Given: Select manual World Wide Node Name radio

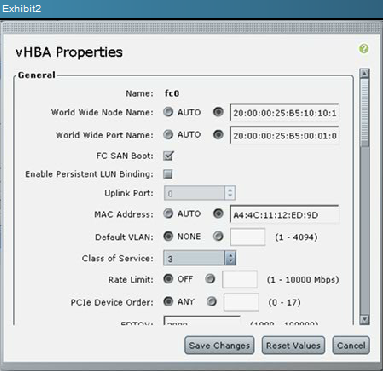Looking at the screenshot, I should [x=218, y=112].
